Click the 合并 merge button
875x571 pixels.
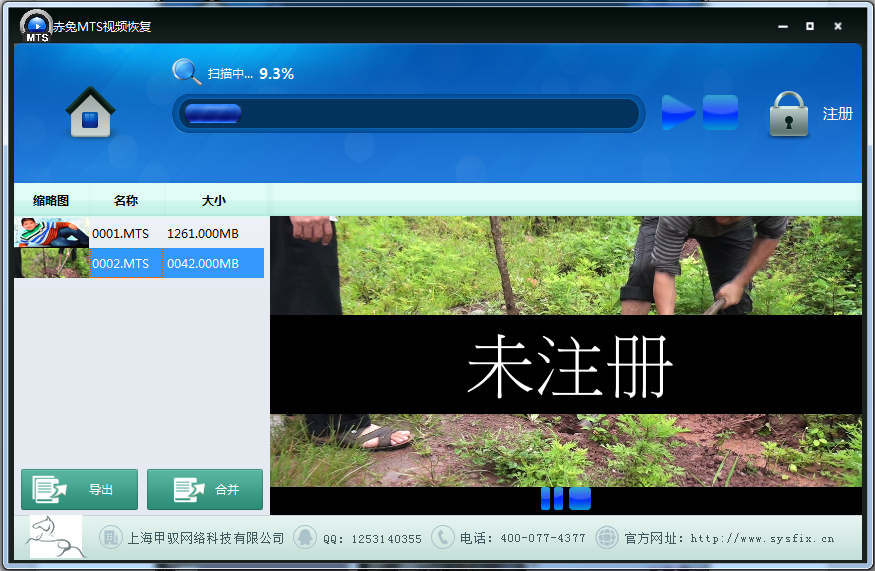coord(205,490)
